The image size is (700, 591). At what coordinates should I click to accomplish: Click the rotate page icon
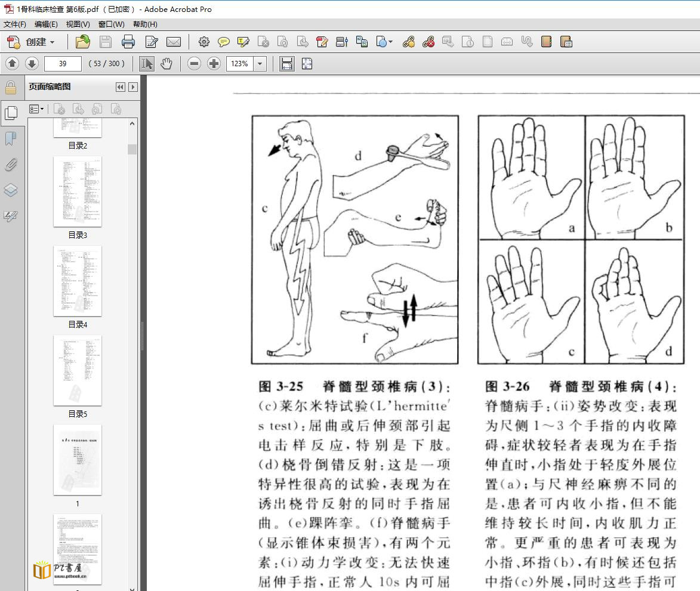(x=283, y=42)
